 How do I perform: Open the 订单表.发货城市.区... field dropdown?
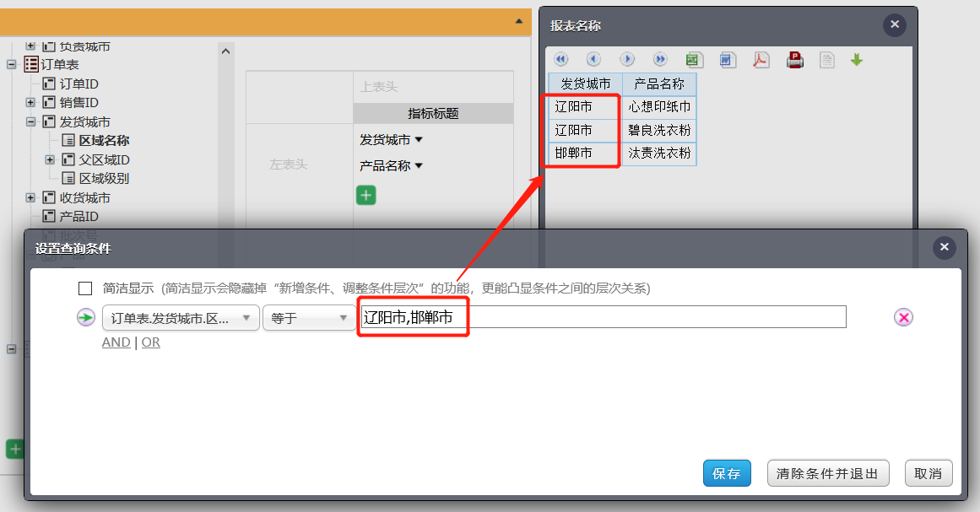coord(181,318)
